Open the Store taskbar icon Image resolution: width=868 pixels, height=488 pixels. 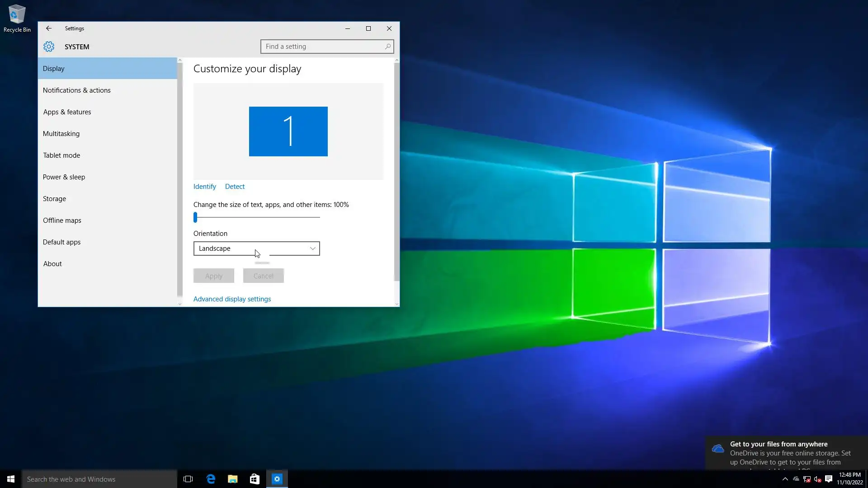tap(255, 479)
